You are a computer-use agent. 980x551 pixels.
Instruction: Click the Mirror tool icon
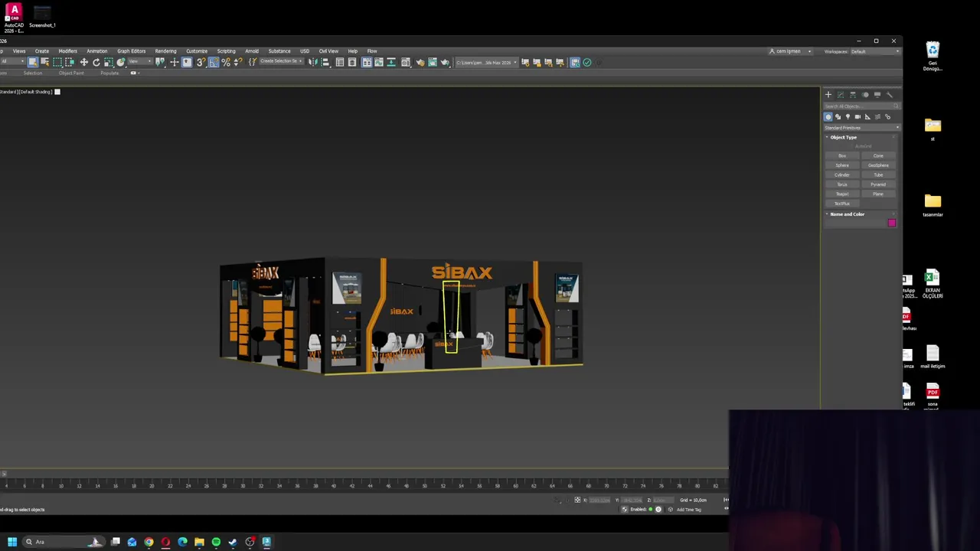coord(313,63)
